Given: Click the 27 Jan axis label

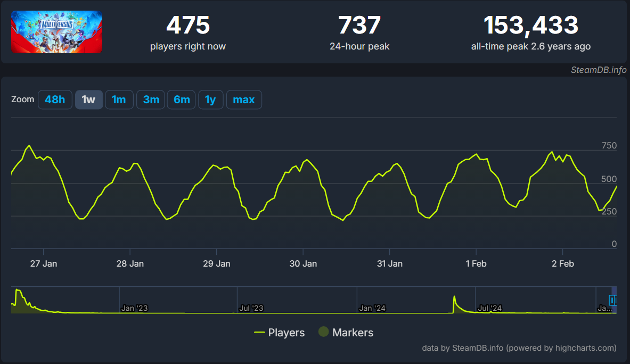Looking at the screenshot, I should (x=43, y=263).
